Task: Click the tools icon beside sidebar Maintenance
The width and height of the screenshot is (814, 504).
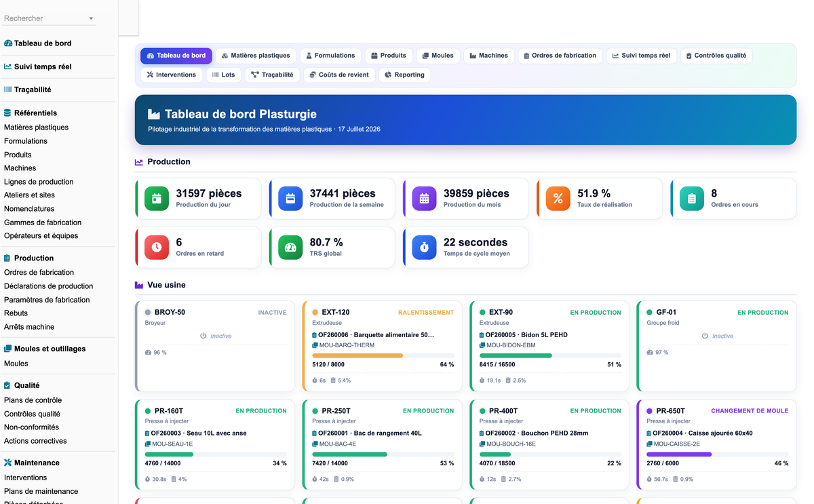Action: 8,463
